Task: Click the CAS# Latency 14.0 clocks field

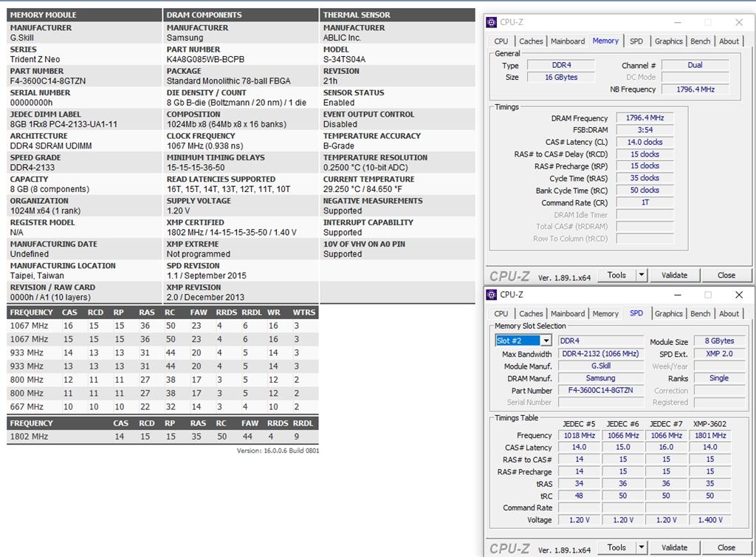Action: pos(645,143)
